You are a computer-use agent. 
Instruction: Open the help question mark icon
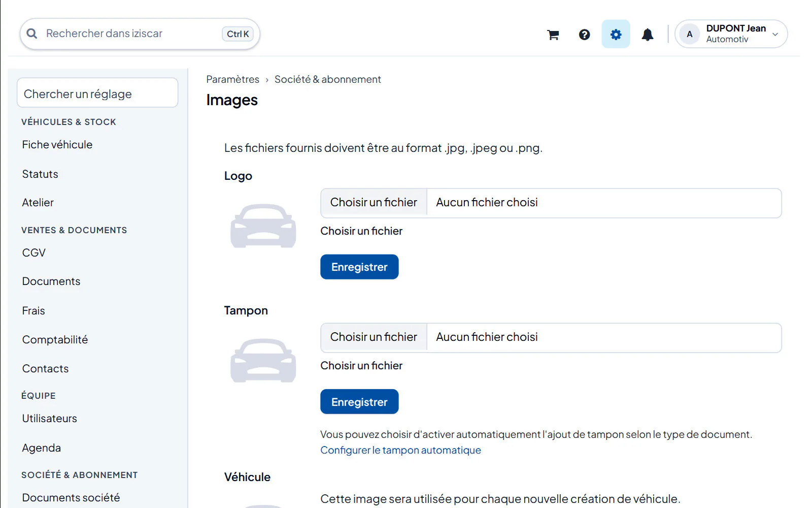point(585,35)
